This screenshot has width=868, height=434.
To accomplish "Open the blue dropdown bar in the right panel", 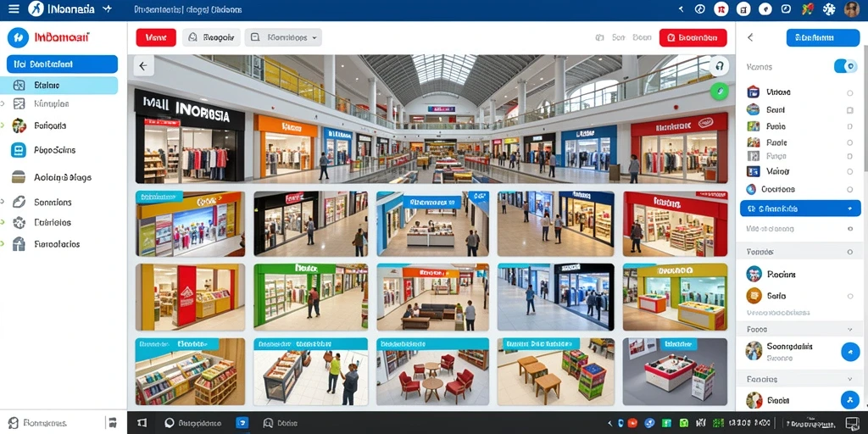I will (800, 209).
